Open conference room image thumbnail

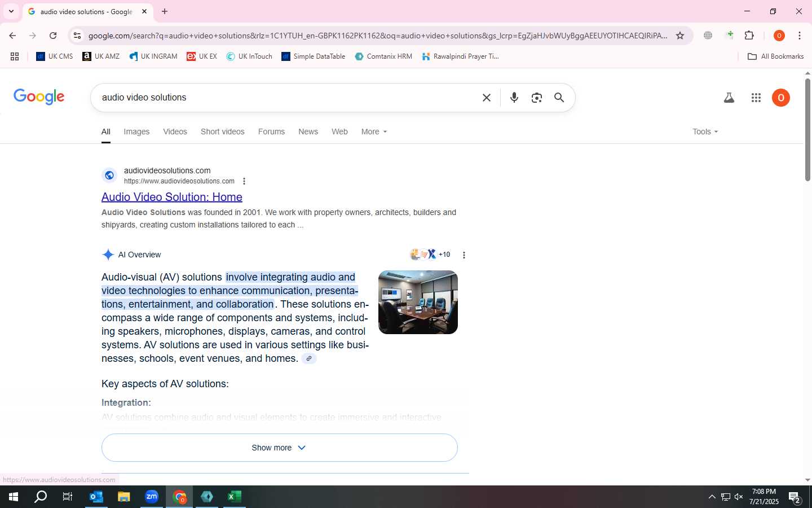418,302
